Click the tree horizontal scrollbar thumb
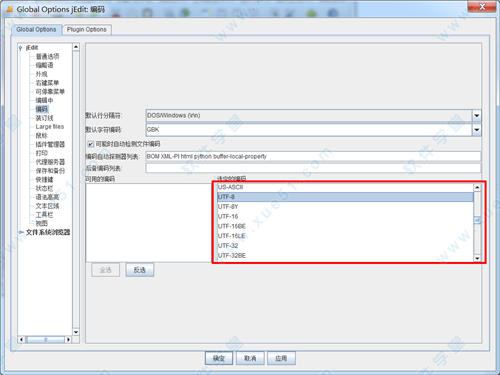Viewport: 500px width, 375px height. [x=45, y=340]
